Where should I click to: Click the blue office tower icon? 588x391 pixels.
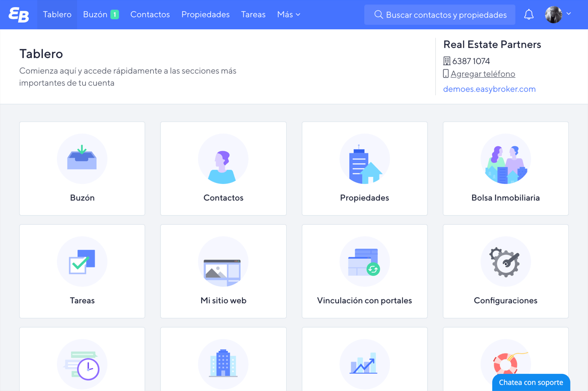tap(223, 364)
